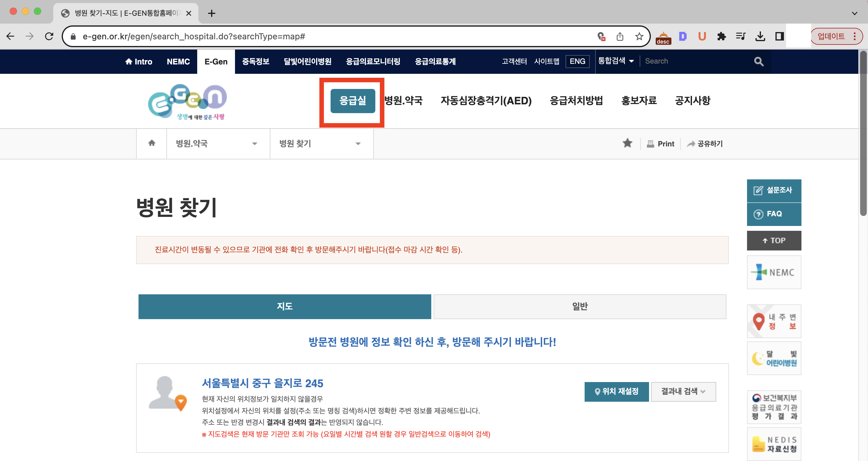Click the favorite star icon beside Print

[x=627, y=143]
